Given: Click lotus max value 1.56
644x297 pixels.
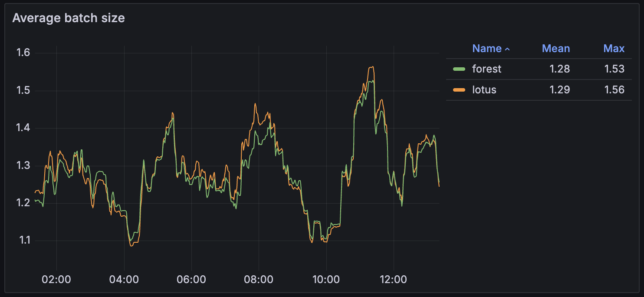Looking at the screenshot, I should (x=614, y=90).
